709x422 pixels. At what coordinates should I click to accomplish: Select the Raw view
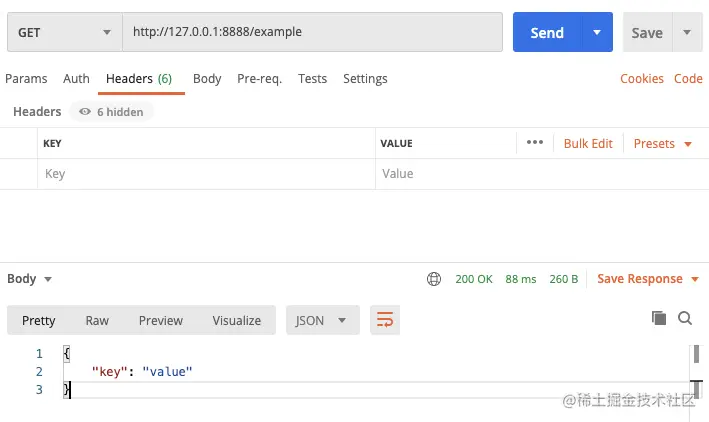pyautogui.click(x=97, y=320)
